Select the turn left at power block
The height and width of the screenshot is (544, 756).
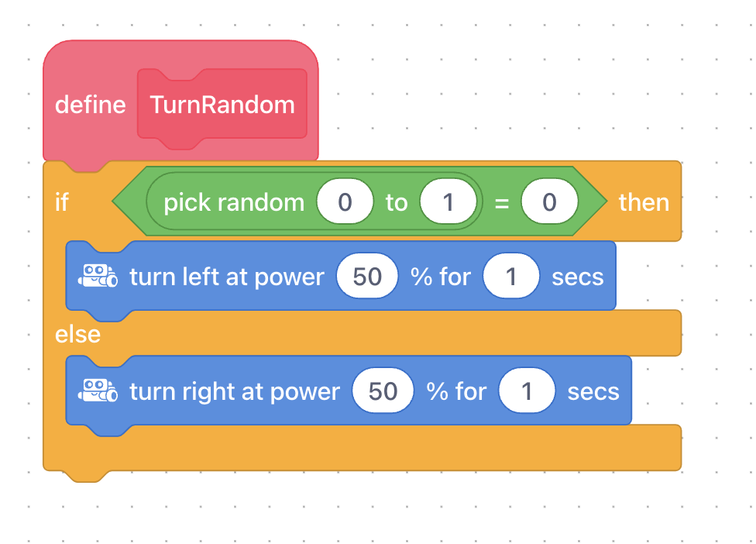point(227,277)
